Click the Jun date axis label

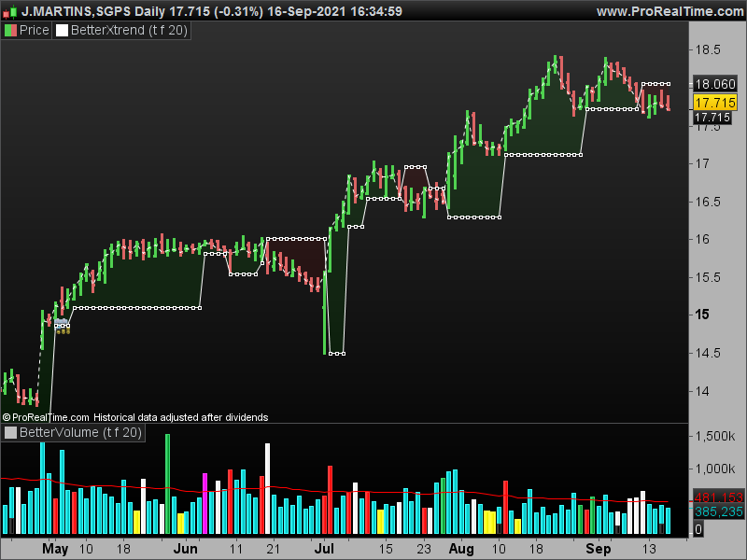(185, 549)
